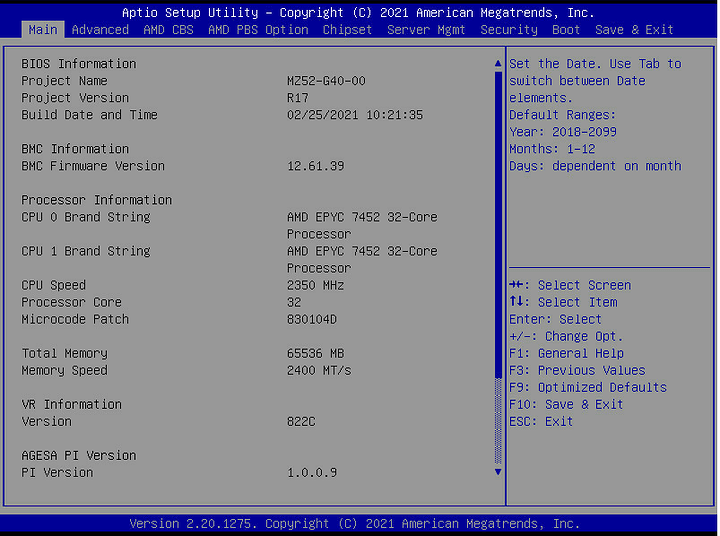This screenshot has width=720, height=536.
Task: Open the AMD PBS Option tab
Action: click(258, 30)
